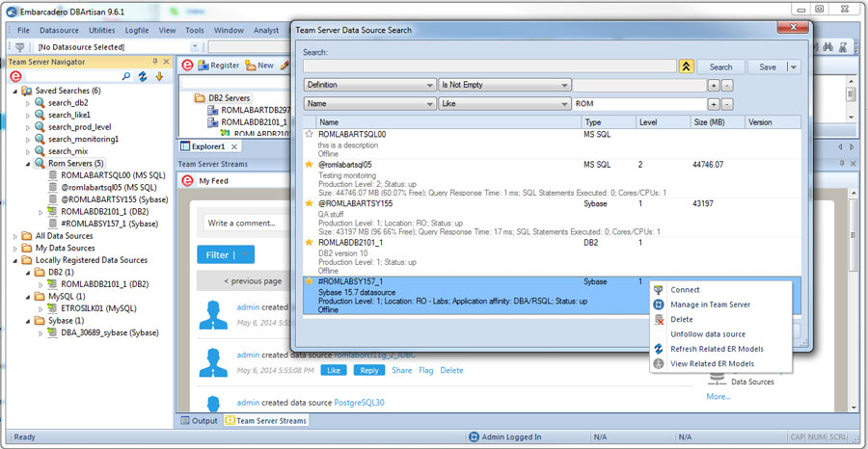The width and height of the screenshot is (868, 449).
Task: Click the datasource icon in main toolbar
Action: (x=20, y=47)
